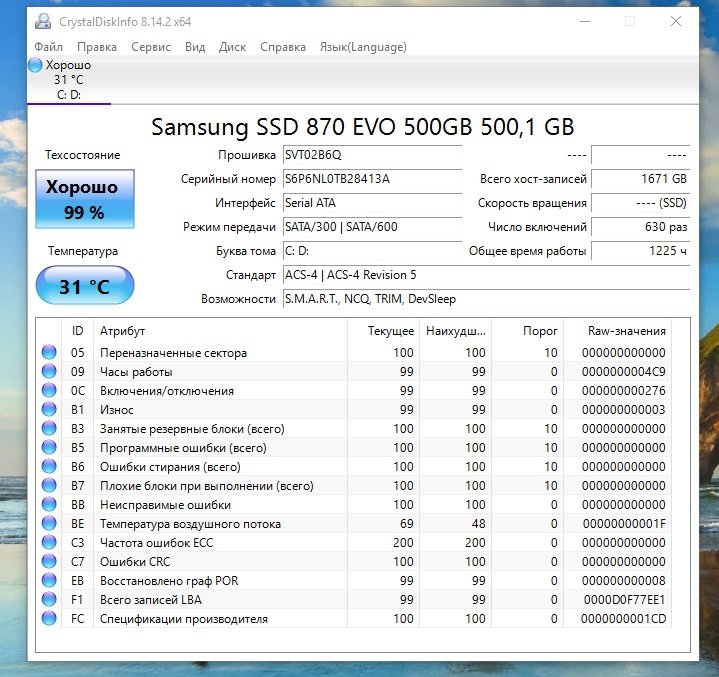Viewport: 719px width, 677px height.
Task: Open the Диск menu
Action: click(232, 47)
